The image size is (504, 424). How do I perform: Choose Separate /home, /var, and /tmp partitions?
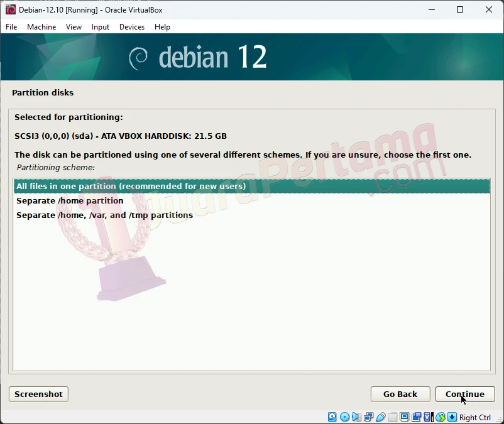click(x=104, y=215)
